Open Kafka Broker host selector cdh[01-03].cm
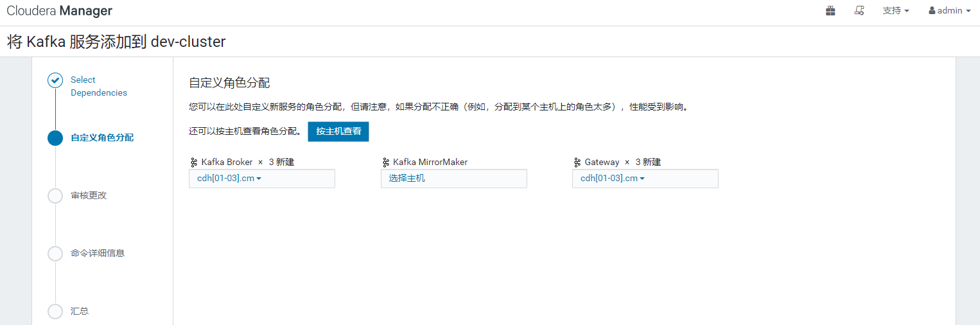Screen dimensions: 980x325 tap(262, 179)
